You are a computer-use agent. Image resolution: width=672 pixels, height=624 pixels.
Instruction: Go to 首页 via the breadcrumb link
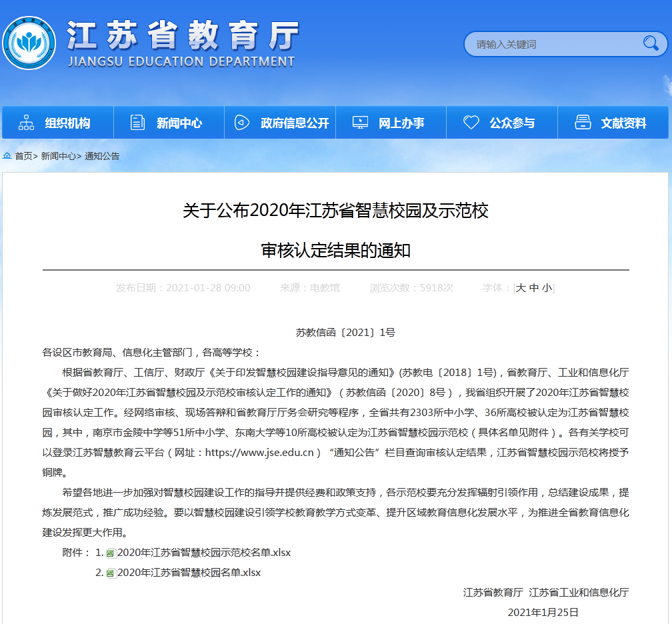pos(23,156)
